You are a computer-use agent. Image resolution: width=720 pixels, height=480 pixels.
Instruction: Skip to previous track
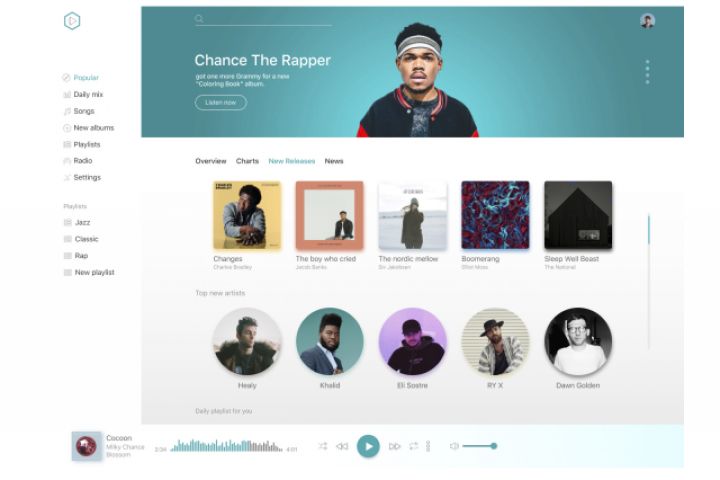click(x=343, y=446)
